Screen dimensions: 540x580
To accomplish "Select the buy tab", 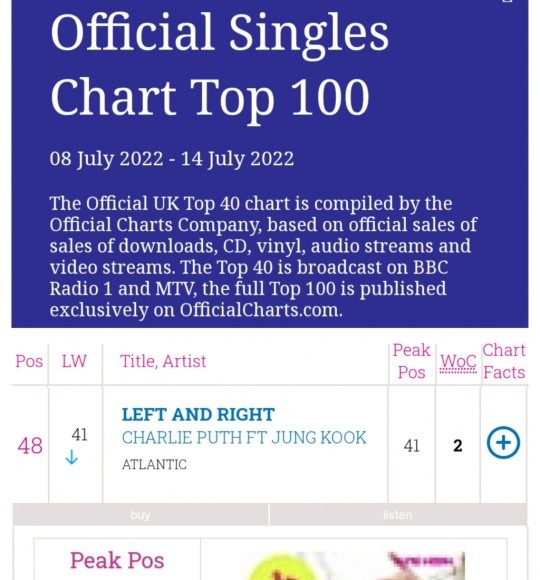I will pyautogui.click(x=141, y=515).
